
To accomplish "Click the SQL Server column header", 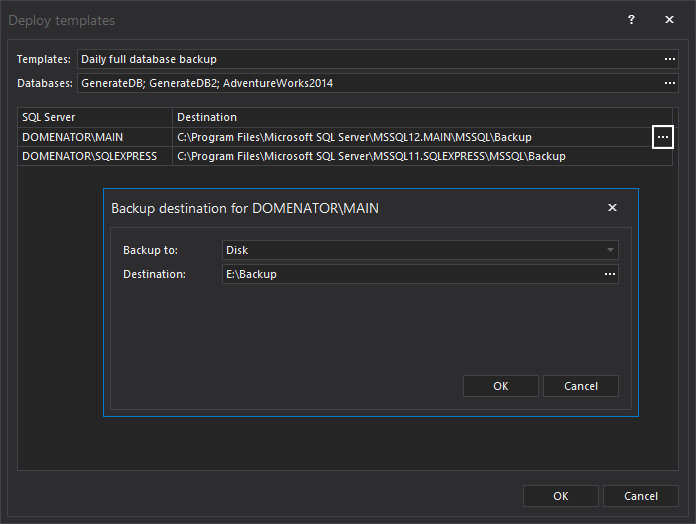I will coord(95,118).
